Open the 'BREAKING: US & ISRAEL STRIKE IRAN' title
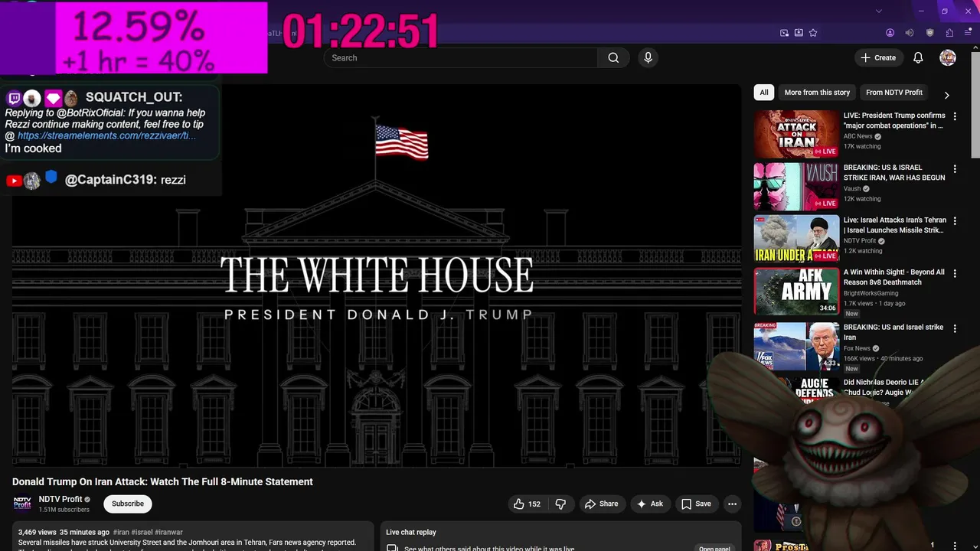Screen dimensions: 980x551 pos(894,172)
